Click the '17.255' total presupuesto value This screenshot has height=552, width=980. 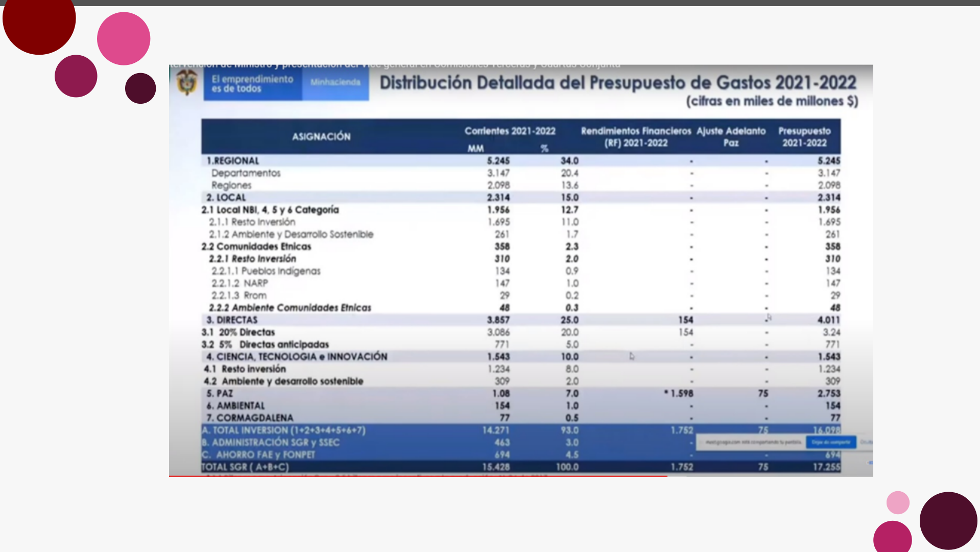tap(826, 467)
